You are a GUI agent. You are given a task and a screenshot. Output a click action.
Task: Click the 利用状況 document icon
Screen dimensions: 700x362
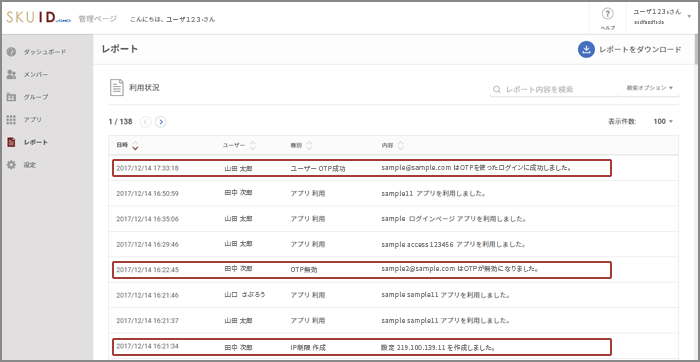pos(117,87)
